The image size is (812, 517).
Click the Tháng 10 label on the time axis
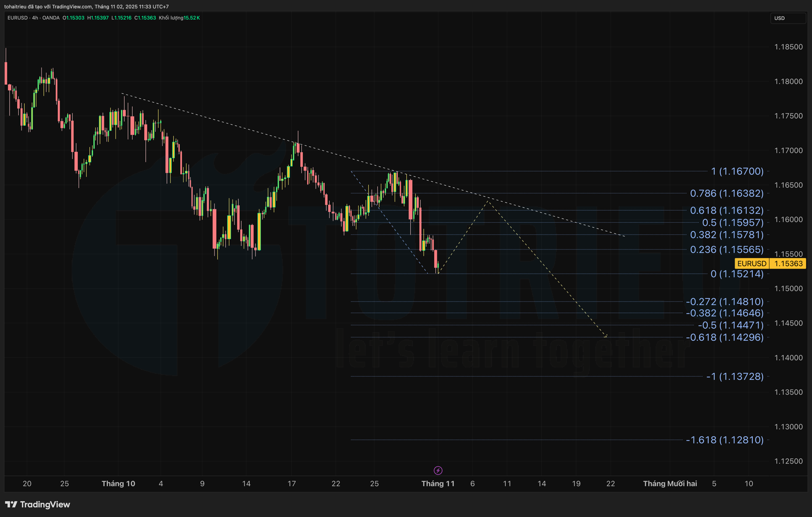[x=118, y=483]
